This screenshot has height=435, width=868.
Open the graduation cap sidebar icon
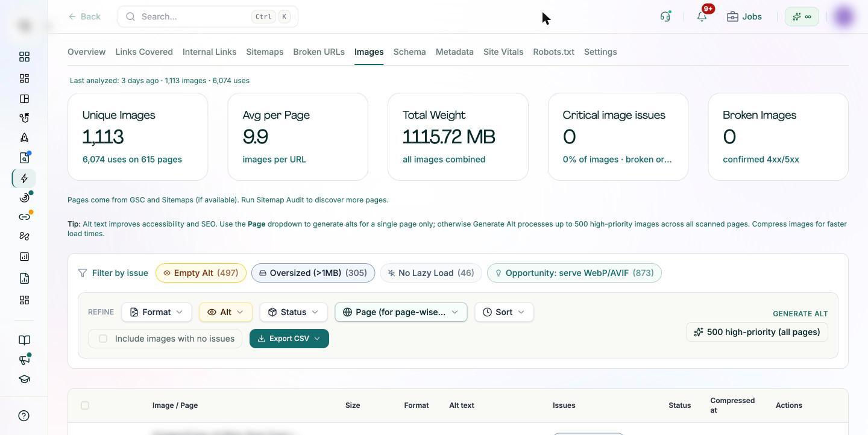click(x=24, y=380)
